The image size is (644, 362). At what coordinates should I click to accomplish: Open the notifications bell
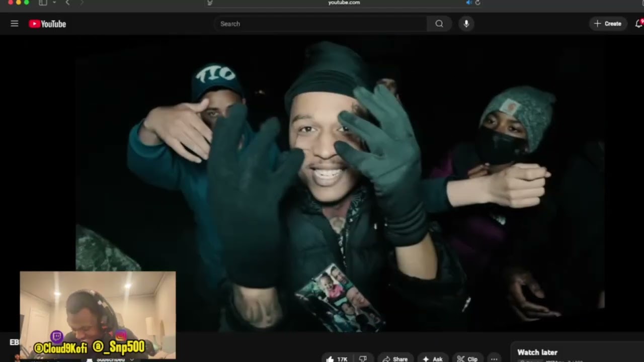639,24
